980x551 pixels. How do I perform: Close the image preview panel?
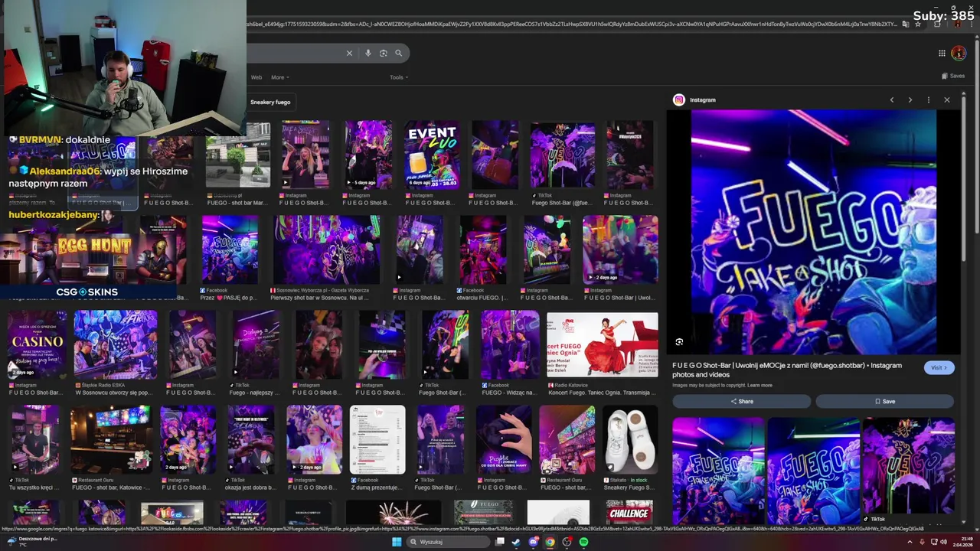(x=947, y=100)
